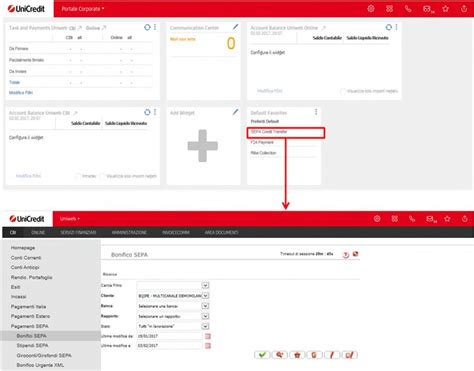Click Ultima modifica a date field
The width and height of the screenshot is (474, 371).
coord(169,346)
